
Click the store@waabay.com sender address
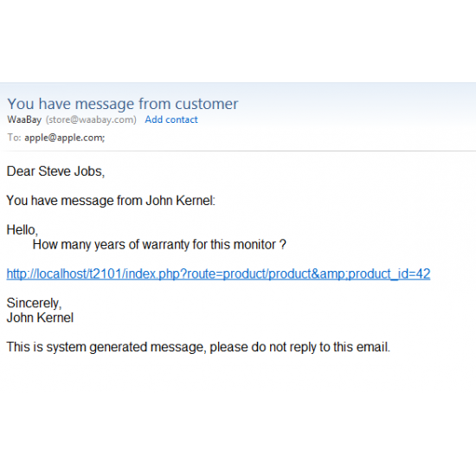91,119
